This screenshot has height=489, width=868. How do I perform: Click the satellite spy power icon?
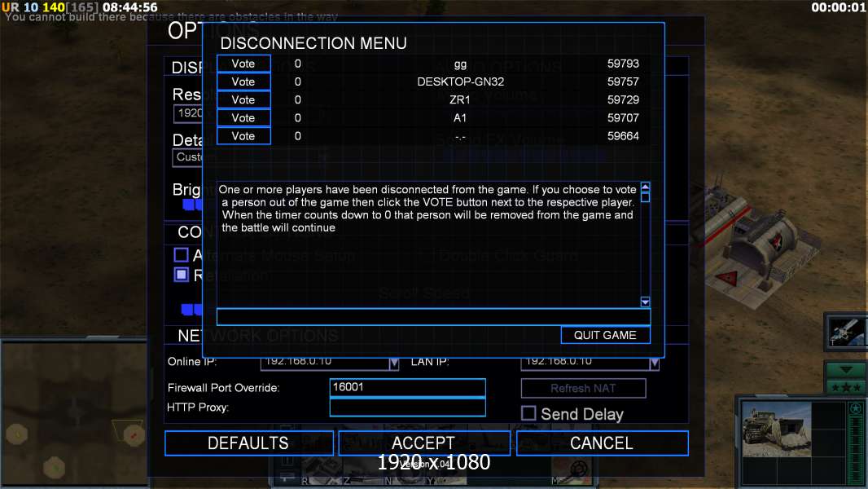[846, 333]
